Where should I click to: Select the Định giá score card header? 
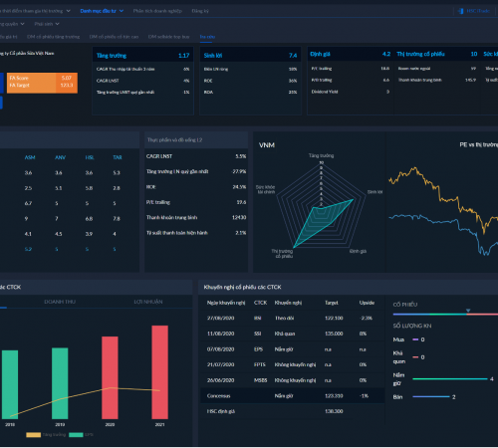click(351, 54)
